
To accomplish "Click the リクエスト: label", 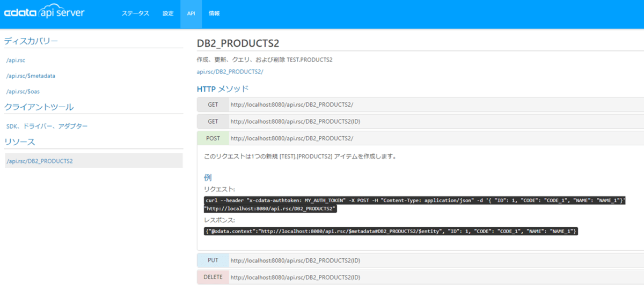I will click(x=220, y=189).
